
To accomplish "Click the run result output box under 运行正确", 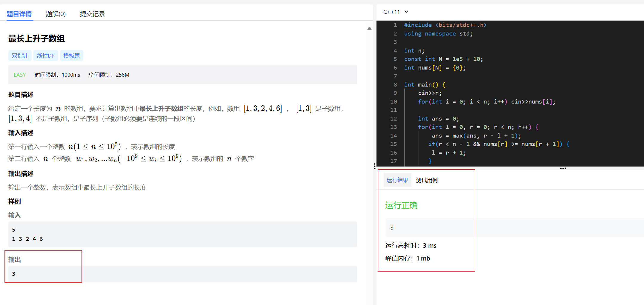I will tap(514, 228).
